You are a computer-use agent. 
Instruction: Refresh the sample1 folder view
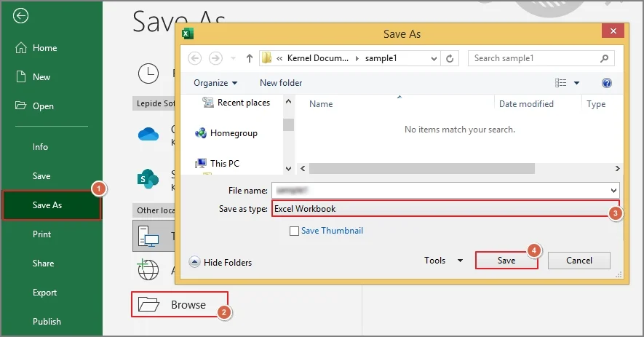[x=450, y=59]
